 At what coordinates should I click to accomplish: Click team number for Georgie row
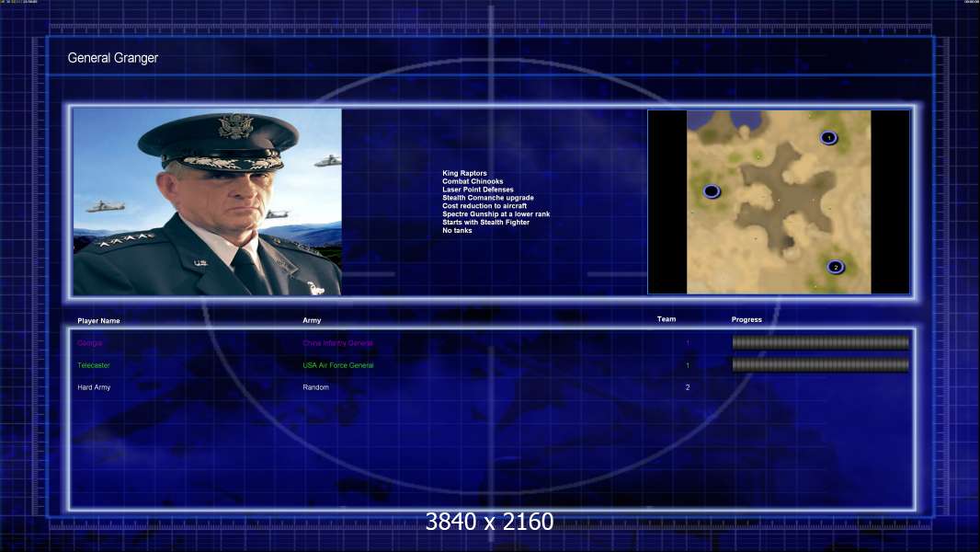point(688,343)
